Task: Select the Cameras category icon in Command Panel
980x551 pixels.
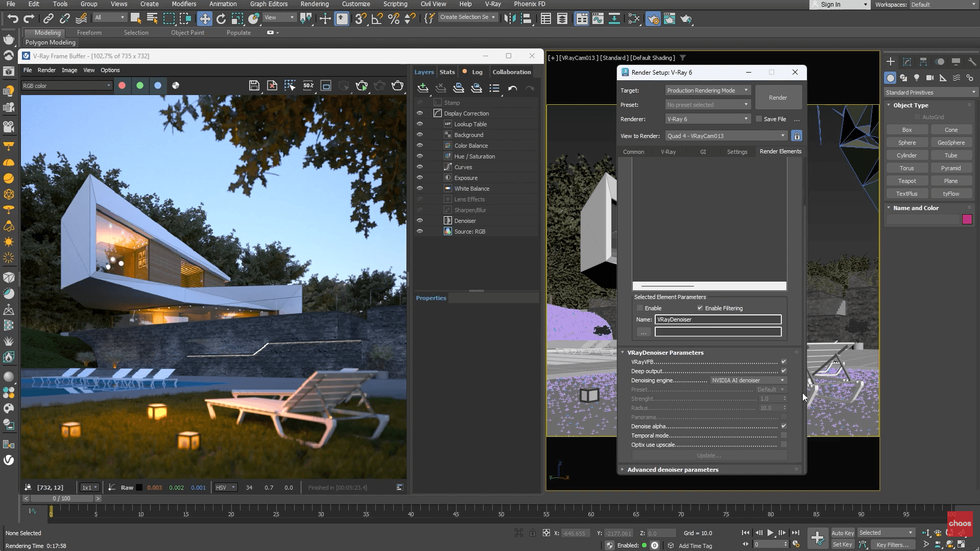Action: tap(930, 78)
